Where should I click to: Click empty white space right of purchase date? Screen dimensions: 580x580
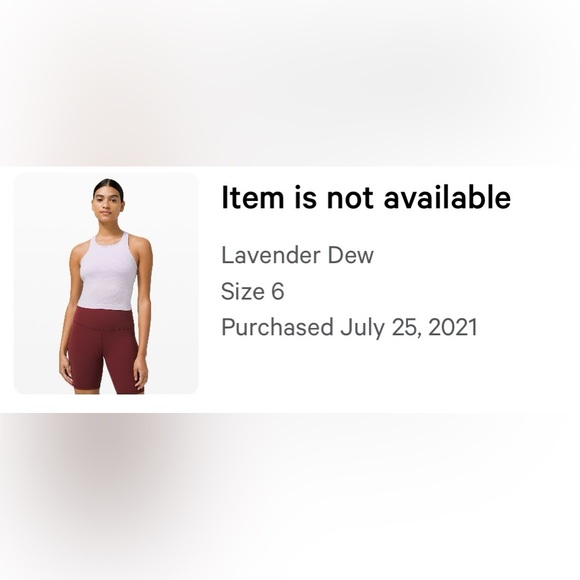(525, 327)
